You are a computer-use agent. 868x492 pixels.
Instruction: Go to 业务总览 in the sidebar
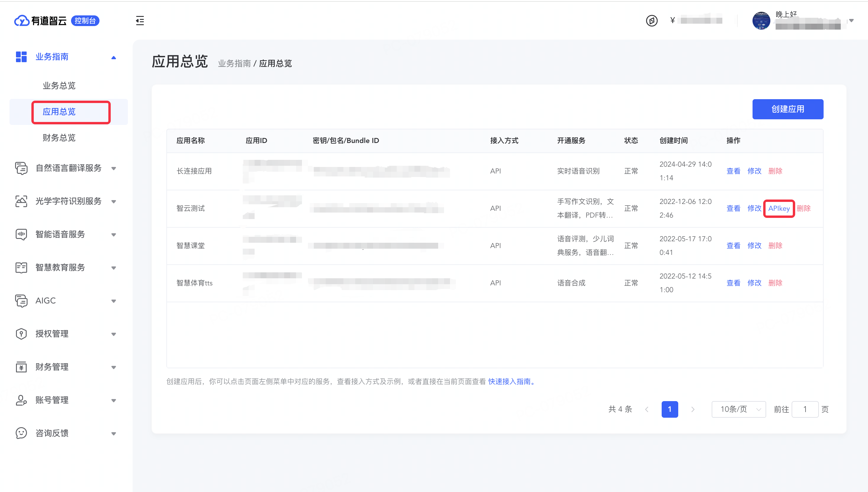pyautogui.click(x=59, y=86)
